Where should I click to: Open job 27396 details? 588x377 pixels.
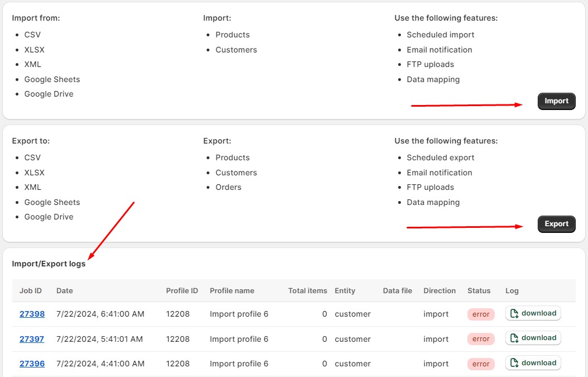32,364
